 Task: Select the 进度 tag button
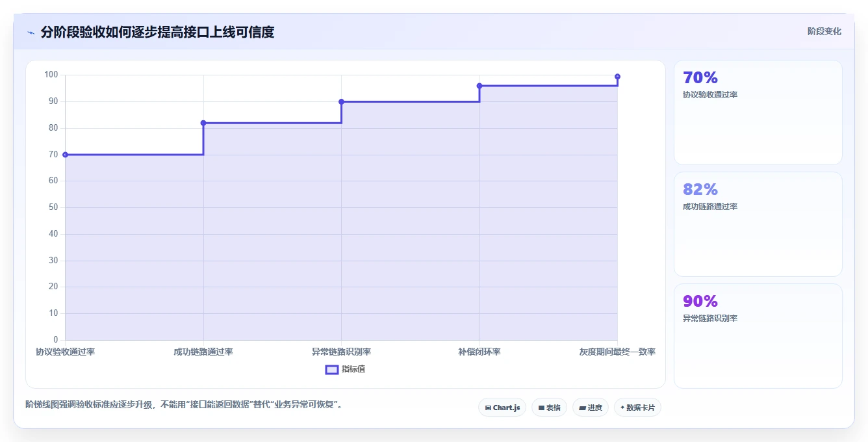590,408
